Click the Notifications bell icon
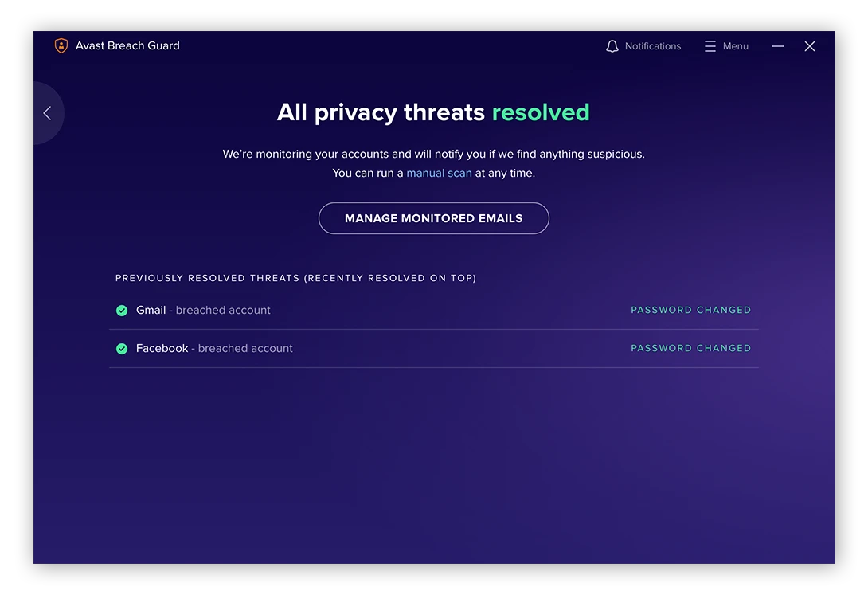Image resolution: width=868 pixels, height=595 pixels. 612,46
